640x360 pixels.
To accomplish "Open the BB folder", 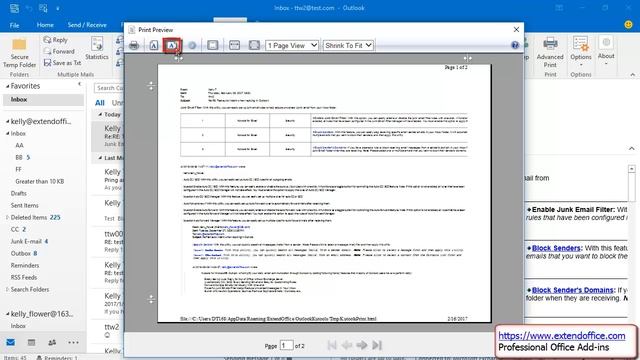I will tap(19, 157).
